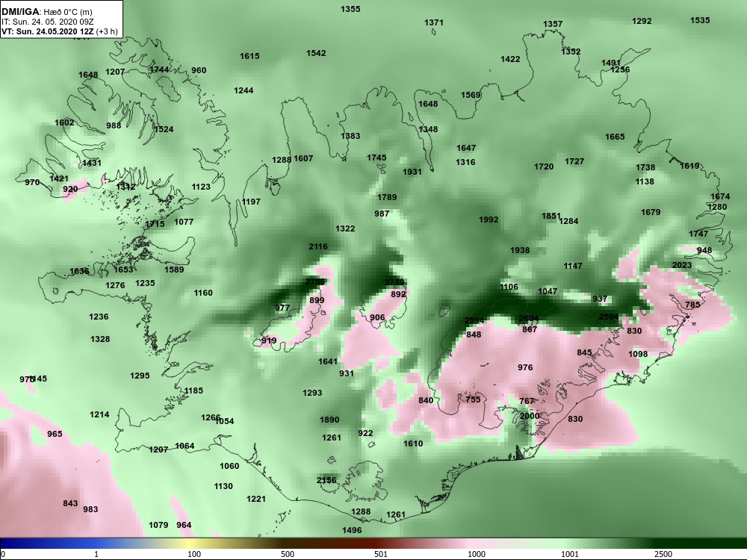The width and height of the screenshot is (747, 560).
Task: Click the '100' label on the color scale
Action: click(194, 554)
